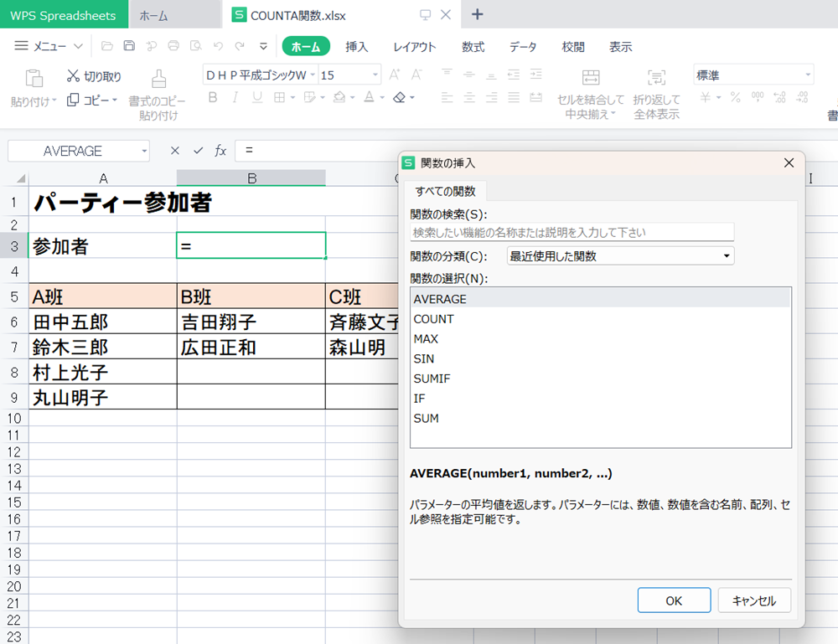The height and width of the screenshot is (644, 838).
Task: Toggle bold formatting
Action: 213,97
